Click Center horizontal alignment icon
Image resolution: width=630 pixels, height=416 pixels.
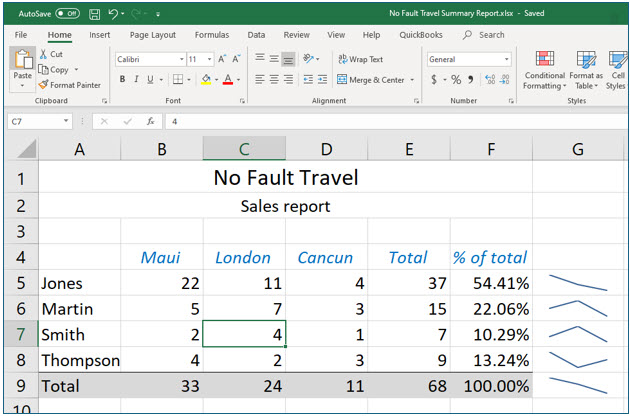(274, 79)
